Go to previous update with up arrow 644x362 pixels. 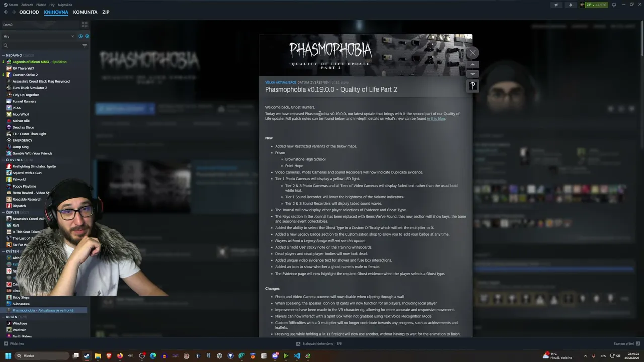click(x=472, y=65)
